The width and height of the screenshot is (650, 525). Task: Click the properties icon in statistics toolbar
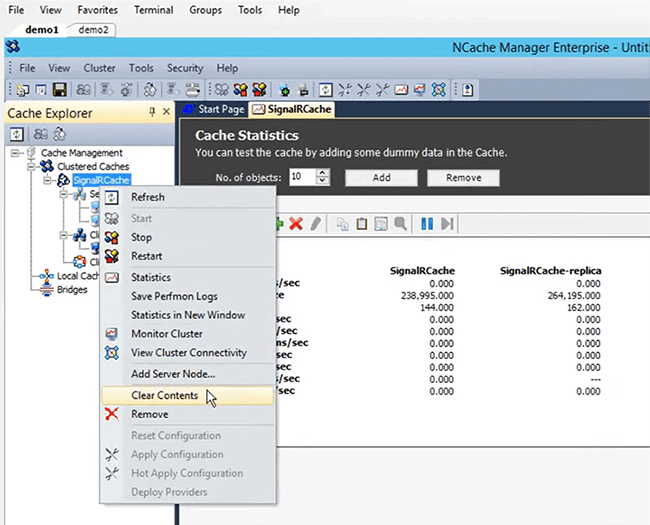click(381, 224)
